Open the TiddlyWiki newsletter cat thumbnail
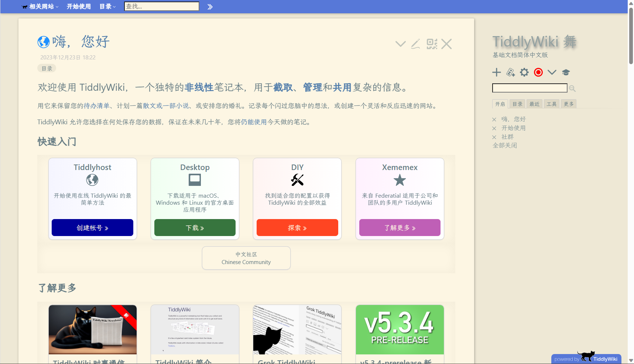This screenshot has height=364, width=634. [93, 330]
